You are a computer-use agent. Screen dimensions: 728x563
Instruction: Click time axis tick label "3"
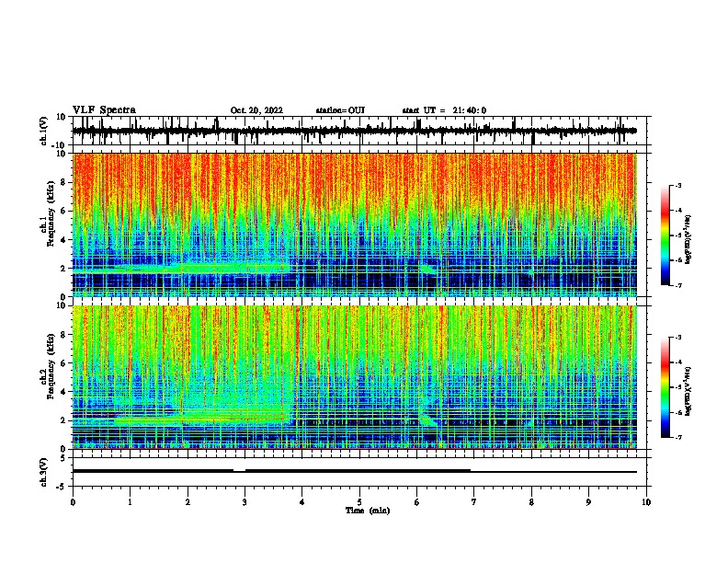pyautogui.click(x=245, y=502)
